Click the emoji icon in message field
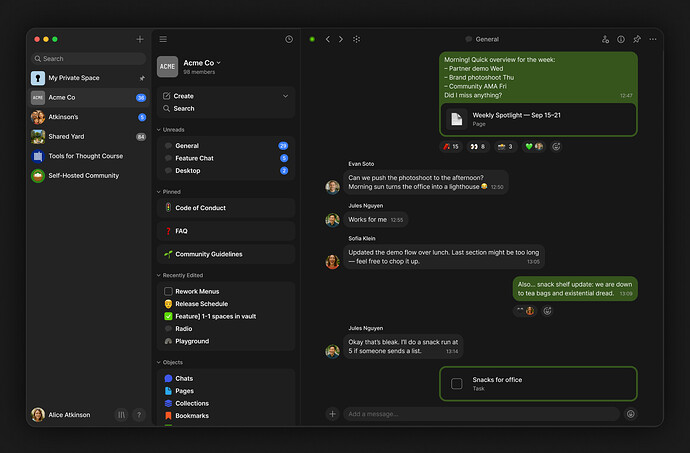 pyautogui.click(x=631, y=414)
